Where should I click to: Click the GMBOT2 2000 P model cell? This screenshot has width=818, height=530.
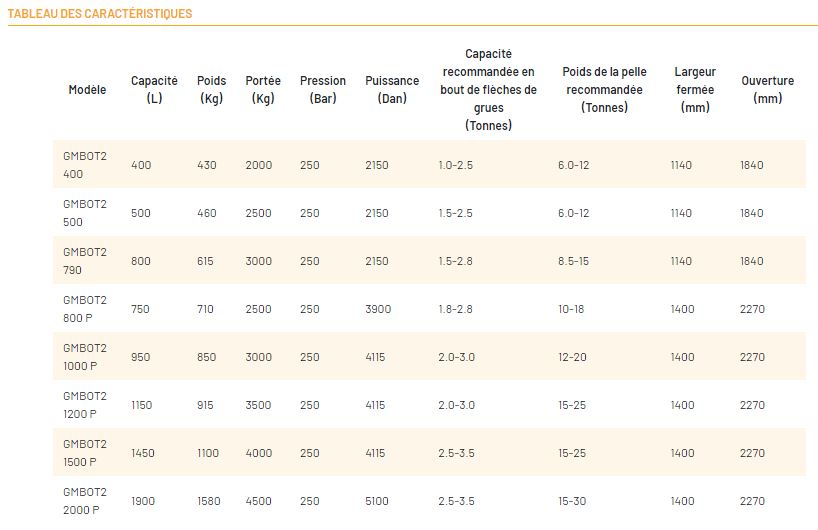coord(84,501)
